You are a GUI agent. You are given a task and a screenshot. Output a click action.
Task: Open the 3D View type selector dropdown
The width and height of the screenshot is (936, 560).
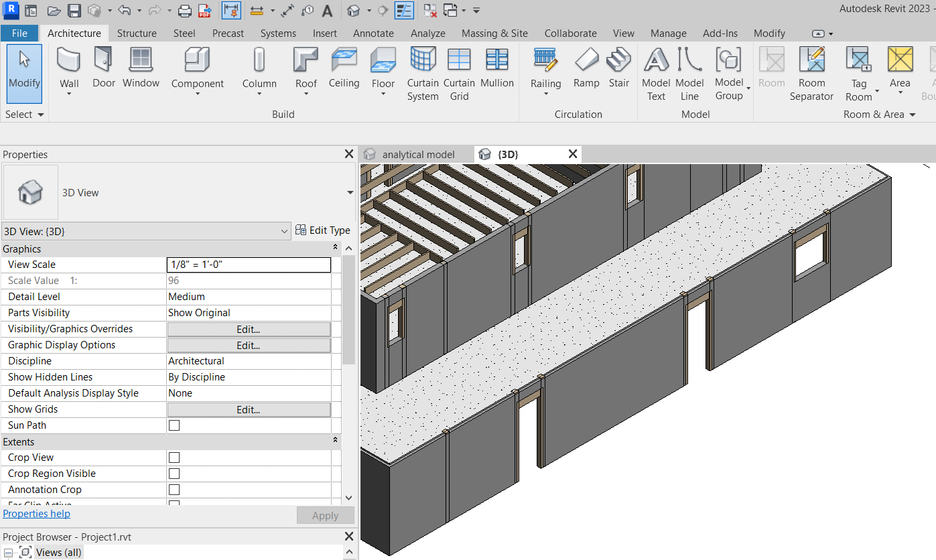tap(350, 193)
